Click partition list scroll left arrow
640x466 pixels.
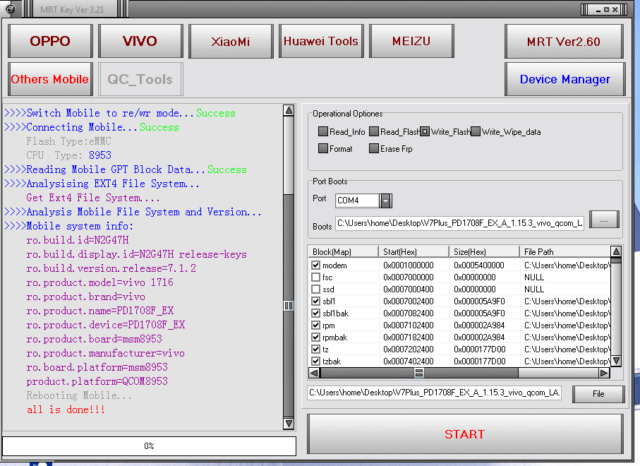(x=314, y=373)
